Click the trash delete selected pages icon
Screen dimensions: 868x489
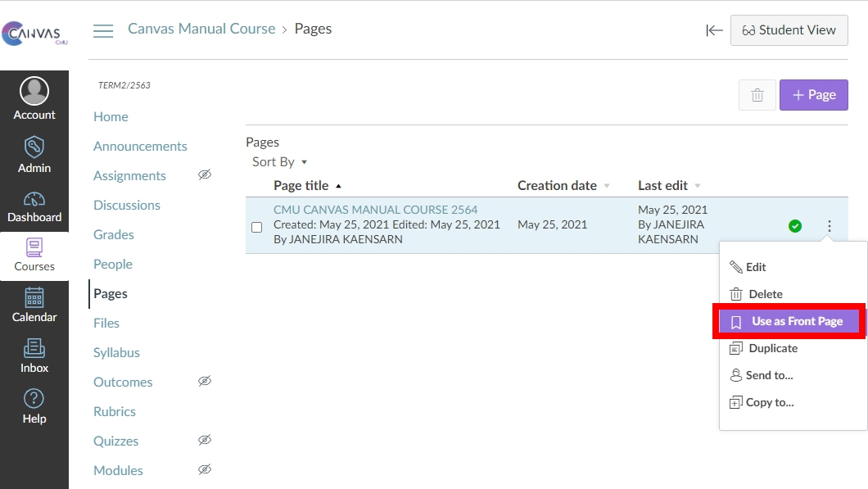click(757, 95)
